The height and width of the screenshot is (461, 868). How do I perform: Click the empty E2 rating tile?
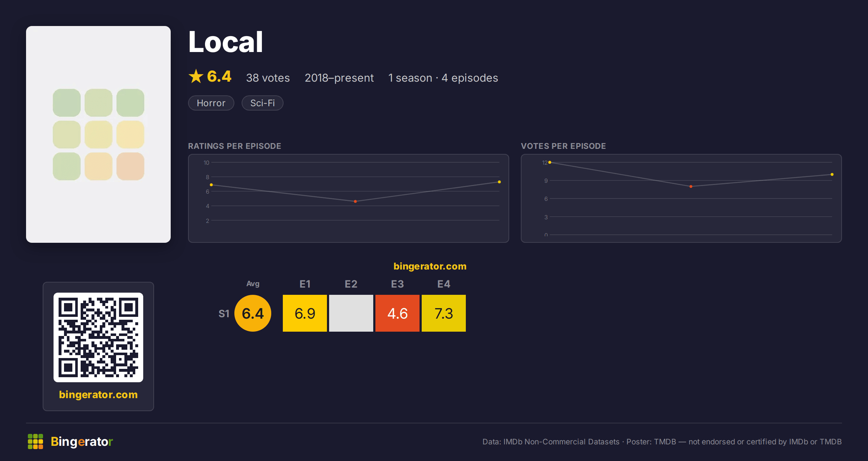click(351, 313)
